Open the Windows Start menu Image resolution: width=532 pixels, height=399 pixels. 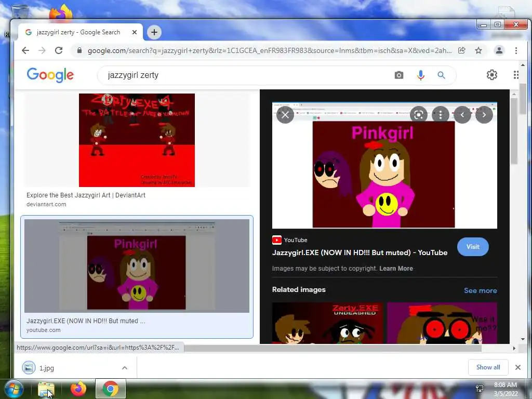click(14, 389)
